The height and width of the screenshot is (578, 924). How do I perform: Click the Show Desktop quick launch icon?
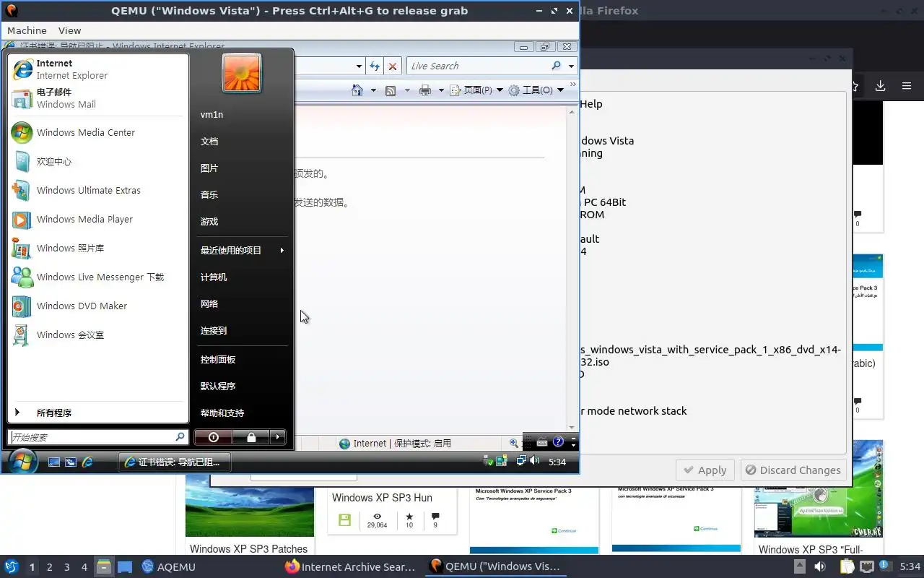pyautogui.click(x=54, y=462)
